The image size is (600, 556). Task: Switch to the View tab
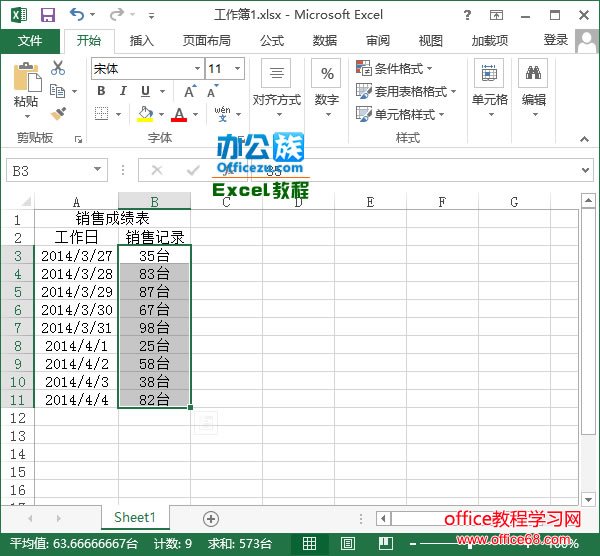coord(430,41)
